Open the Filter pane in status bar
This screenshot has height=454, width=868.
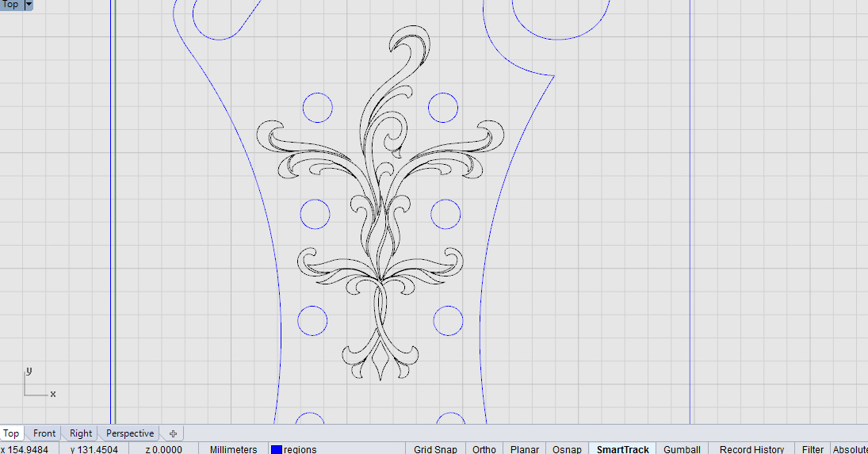[813, 449]
